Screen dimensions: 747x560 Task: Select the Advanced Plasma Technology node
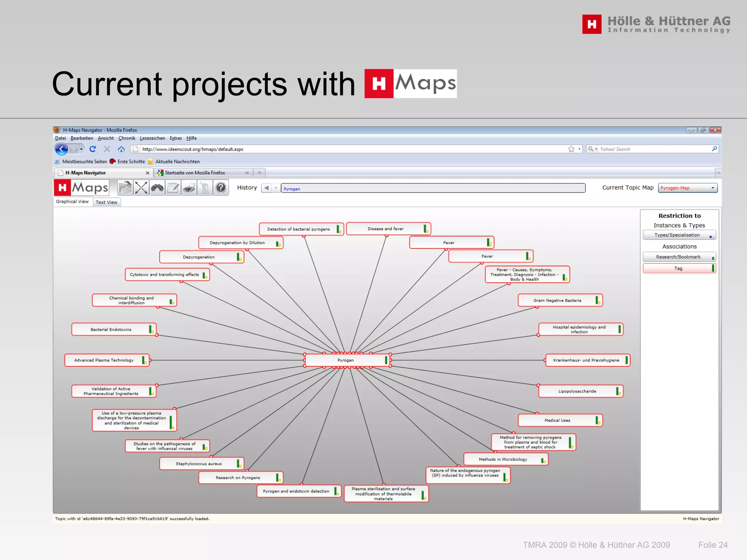107,360
